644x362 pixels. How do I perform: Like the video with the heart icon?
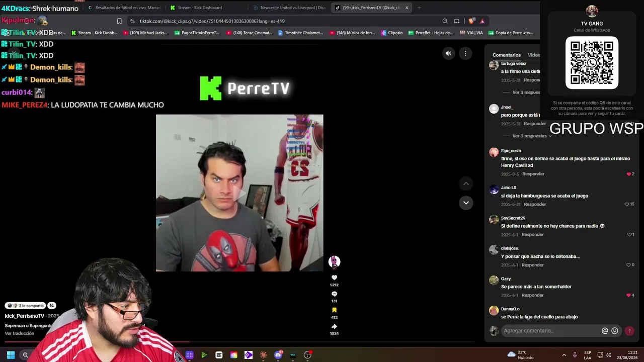(x=334, y=278)
